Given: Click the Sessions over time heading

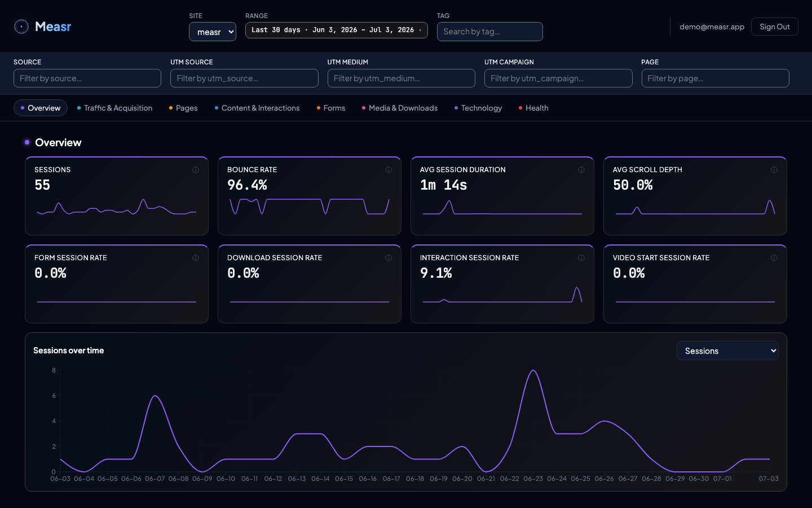Looking at the screenshot, I should 69,351.
